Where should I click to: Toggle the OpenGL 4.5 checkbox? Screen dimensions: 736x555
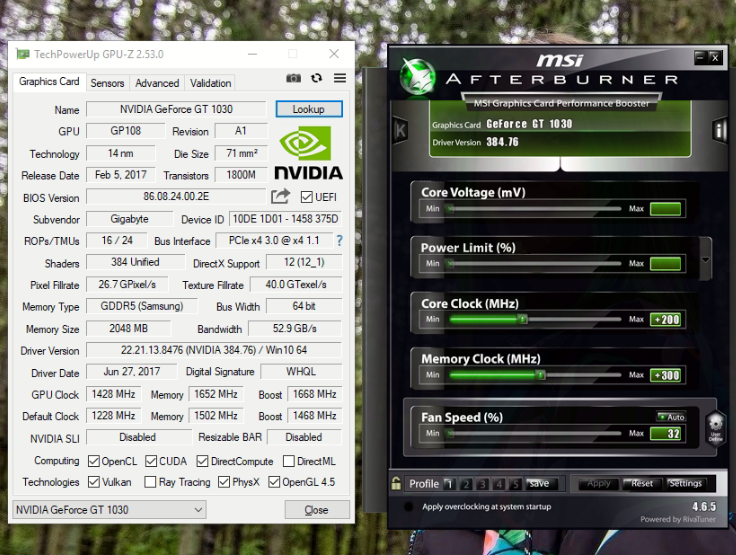(274, 482)
